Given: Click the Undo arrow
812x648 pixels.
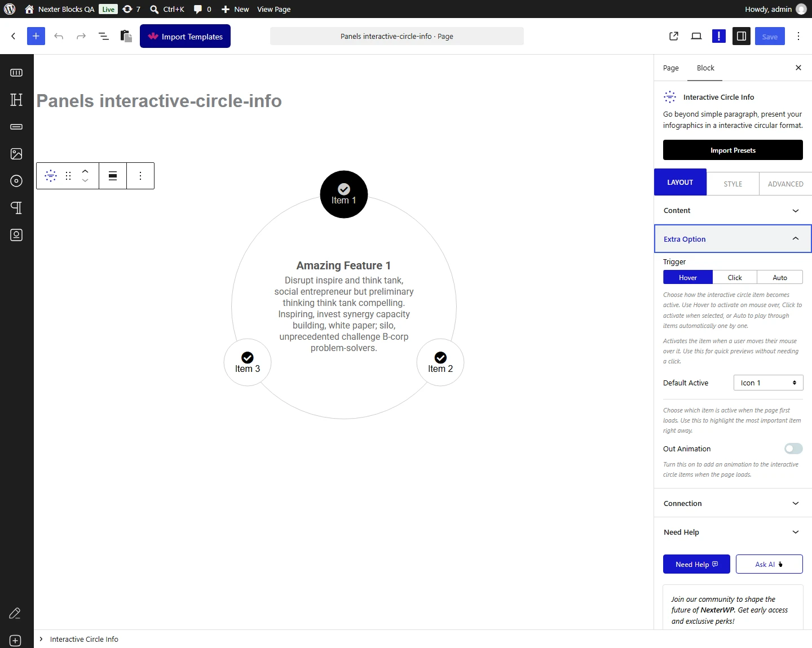Looking at the screenshot, I should [59, 36].
